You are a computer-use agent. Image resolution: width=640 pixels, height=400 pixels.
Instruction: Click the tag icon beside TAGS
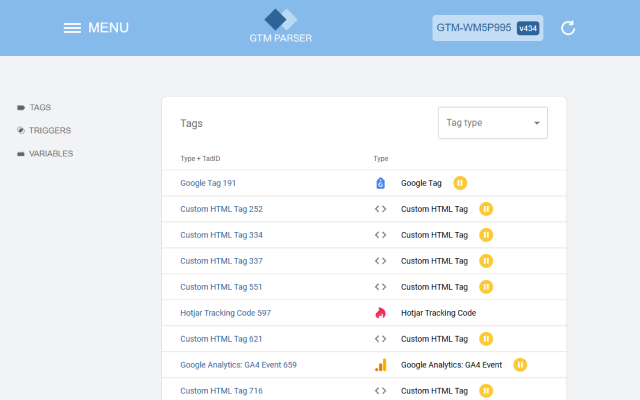[21, 108]
